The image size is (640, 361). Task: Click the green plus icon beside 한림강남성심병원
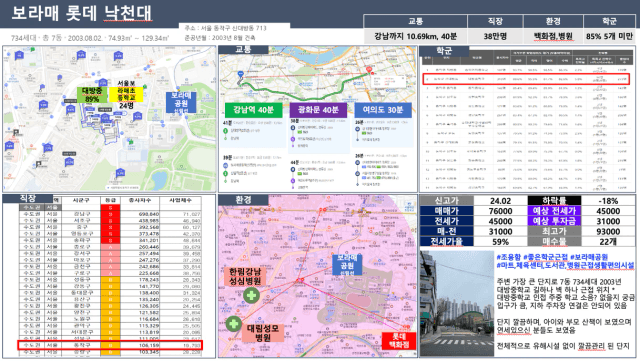(x=251, y=295)
